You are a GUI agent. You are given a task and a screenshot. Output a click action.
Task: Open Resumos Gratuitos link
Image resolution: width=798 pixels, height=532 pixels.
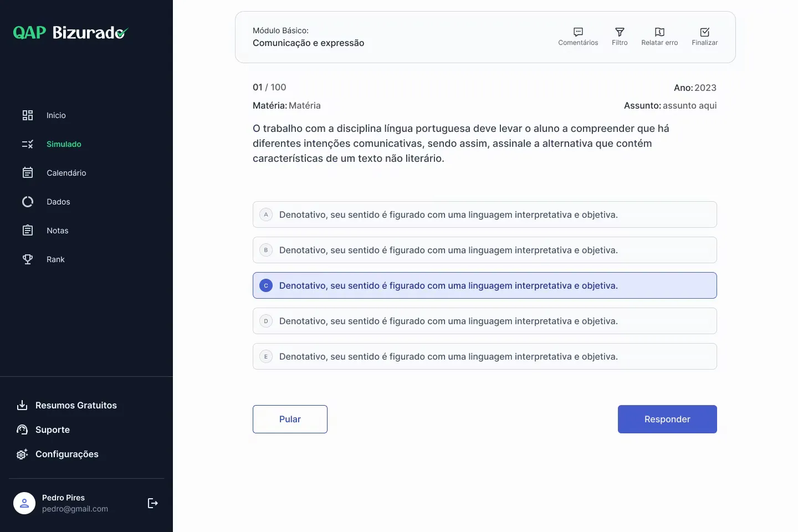coord(76,405)
